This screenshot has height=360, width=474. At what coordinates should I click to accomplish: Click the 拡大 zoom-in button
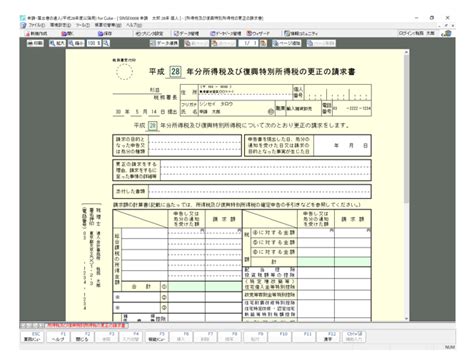pos(57,43)
